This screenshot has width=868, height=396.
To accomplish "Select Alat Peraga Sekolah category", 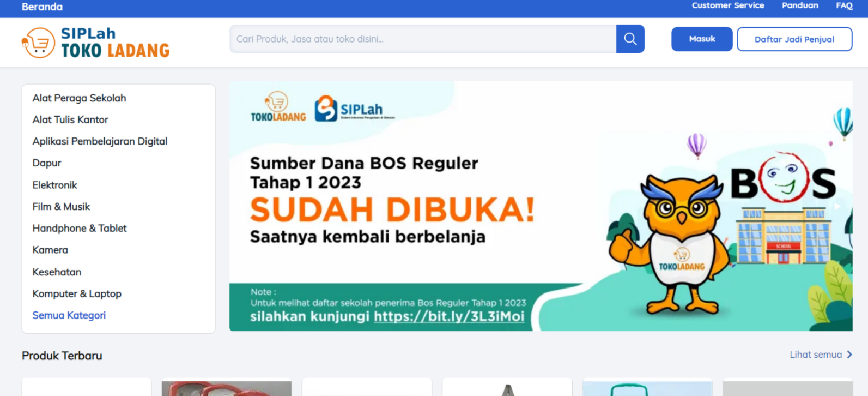I will pos(79,98).
